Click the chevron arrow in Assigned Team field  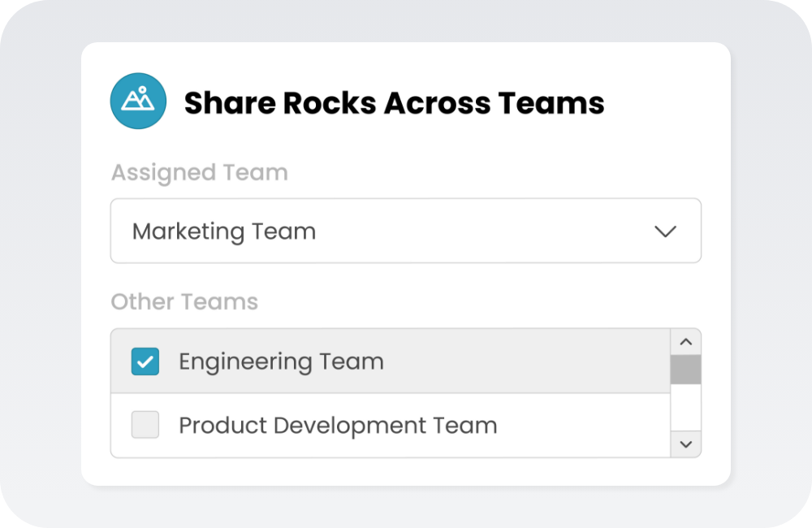click(665, 232)
